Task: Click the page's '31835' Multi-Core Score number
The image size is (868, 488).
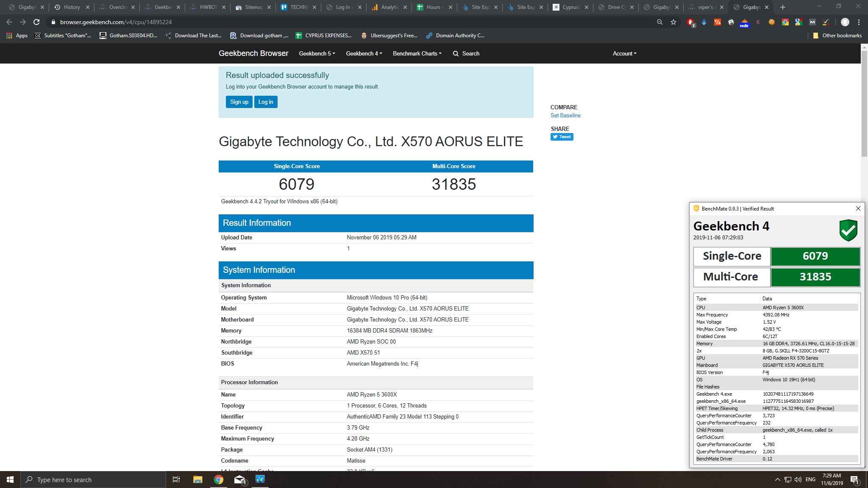Action: pos(453,184)
